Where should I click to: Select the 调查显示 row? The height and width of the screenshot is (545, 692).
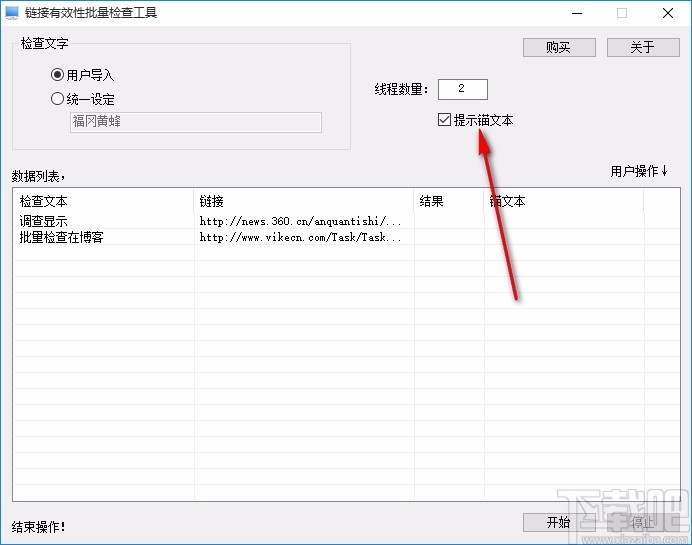[346, 221]
